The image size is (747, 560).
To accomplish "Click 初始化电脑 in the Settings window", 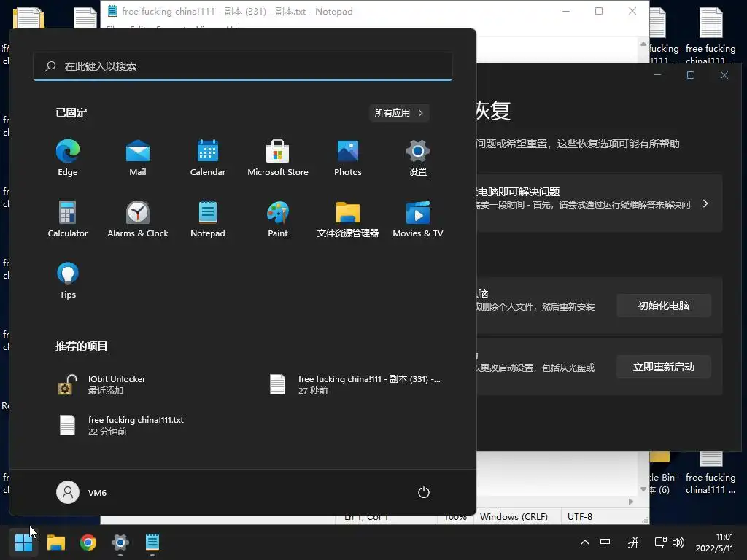I will [x=664, y=306].
